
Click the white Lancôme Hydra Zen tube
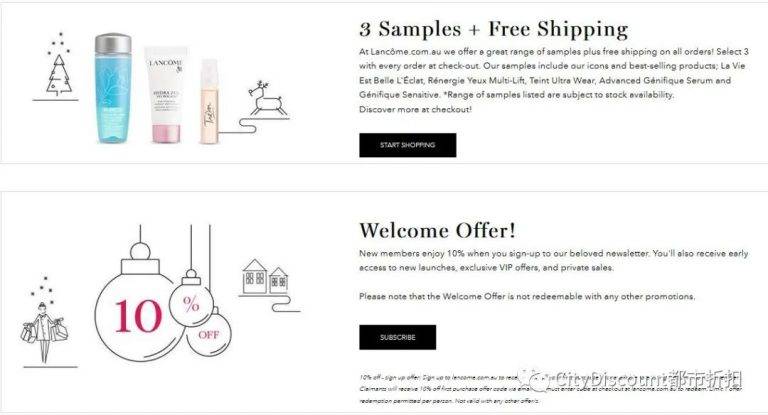(x=166, y=95)
